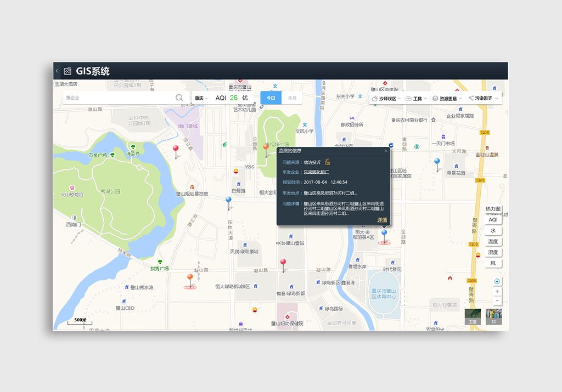This screenshot has width=562, height=392.
Task: Toggle the AQI map layer button
Action: 493,220
